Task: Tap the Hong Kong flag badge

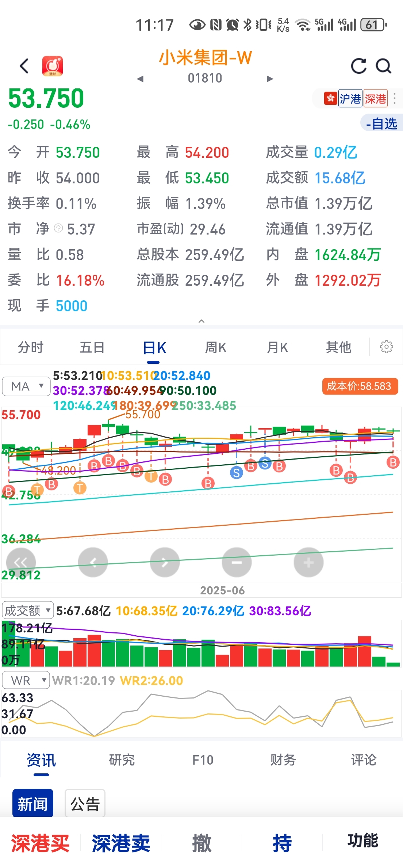Action: tap(330, 99)
